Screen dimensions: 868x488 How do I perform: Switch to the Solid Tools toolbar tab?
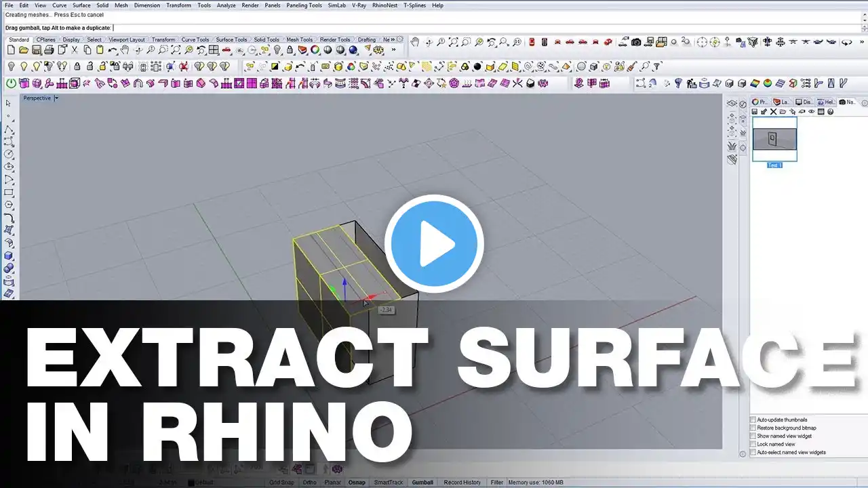pyautogui.click(x=267, y=40)
